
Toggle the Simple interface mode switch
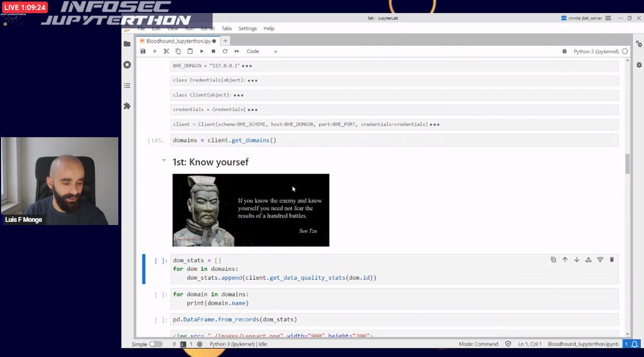(156, 344)
